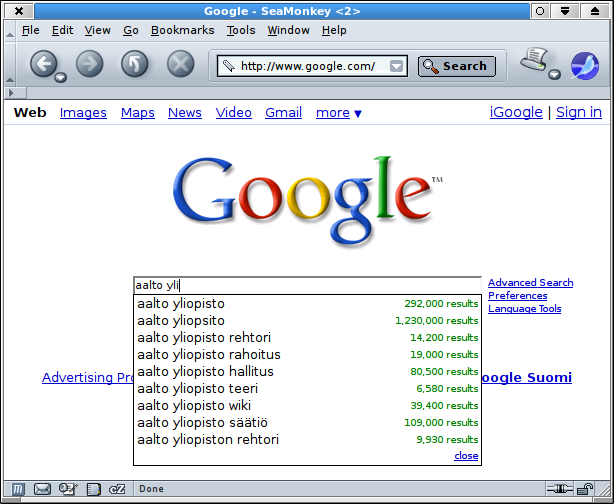Select suggestion 'aalto yliopisto rahoitus'
The height and width of the screenshot is (504, 614).
(307, 354)
